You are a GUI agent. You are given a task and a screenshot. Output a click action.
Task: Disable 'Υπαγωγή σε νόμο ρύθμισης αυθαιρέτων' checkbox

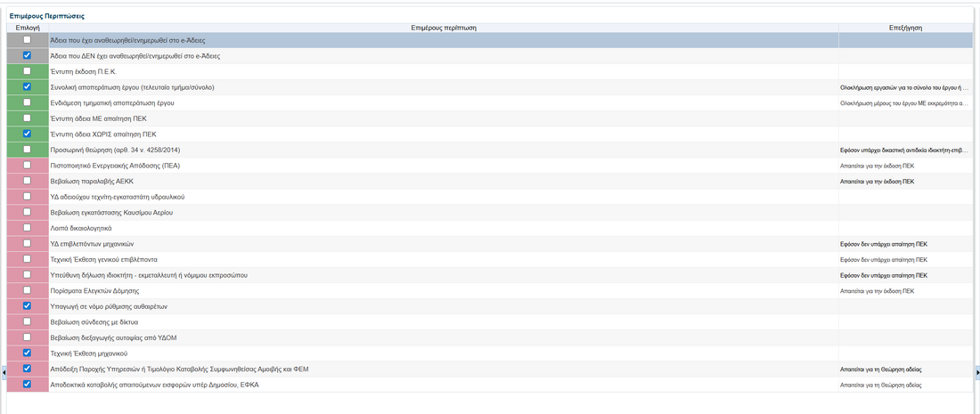pos(27,305)
